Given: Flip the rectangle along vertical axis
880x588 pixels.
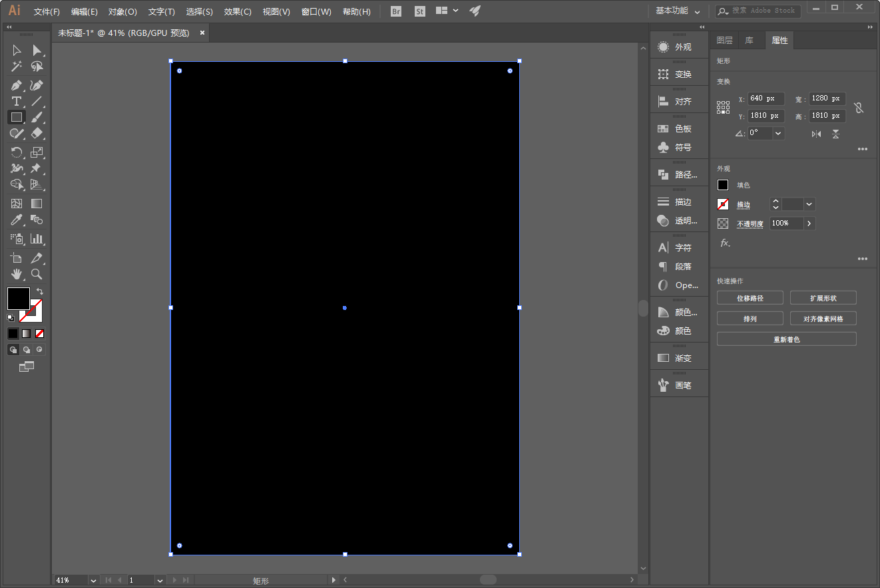Looking at the screenshot, I should [x=835, y=134].
